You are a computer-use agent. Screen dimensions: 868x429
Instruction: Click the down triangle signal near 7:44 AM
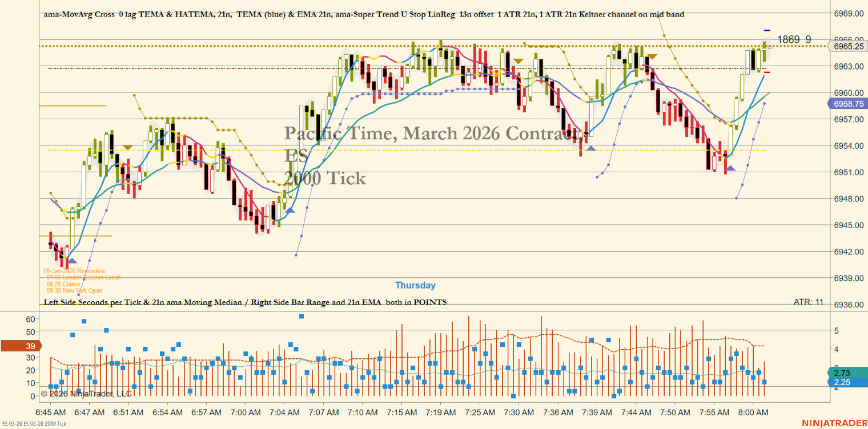(652, 56)
